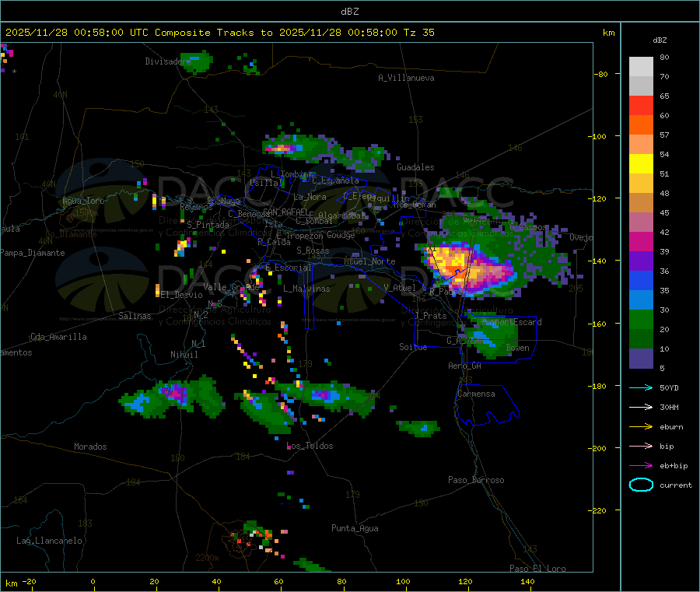Select the bright green swatch between 30 and 20
700x592 pixels.
tap(641, 319)
